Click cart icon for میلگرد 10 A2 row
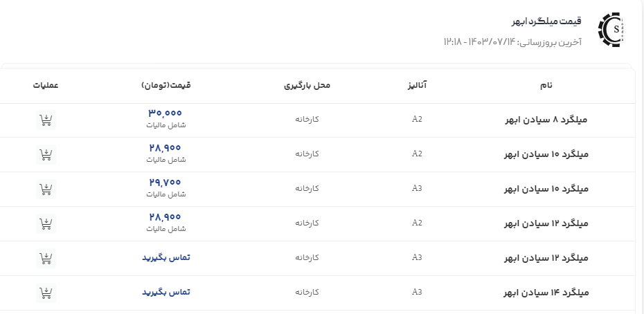The image size is (644, 314). [x=46, y=154]
